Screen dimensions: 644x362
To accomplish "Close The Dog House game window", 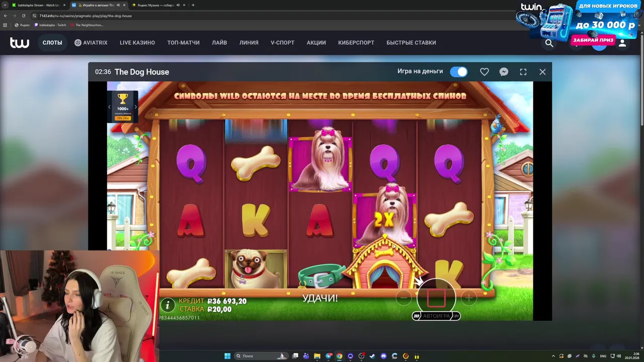I will [x=542, y=72].
